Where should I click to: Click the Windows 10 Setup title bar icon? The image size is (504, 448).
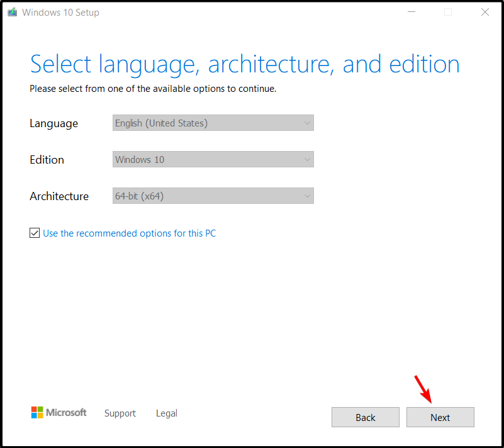tap(12, 12)
